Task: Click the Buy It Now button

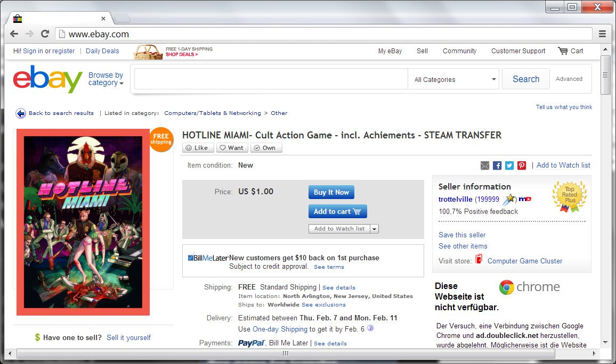Action: (x=331, y=192)
